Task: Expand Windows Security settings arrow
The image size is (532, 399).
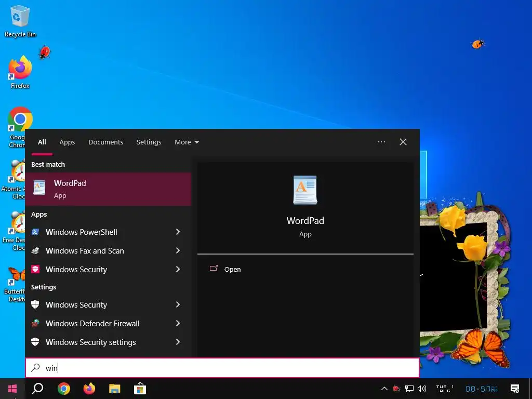Action: point(178,342)
